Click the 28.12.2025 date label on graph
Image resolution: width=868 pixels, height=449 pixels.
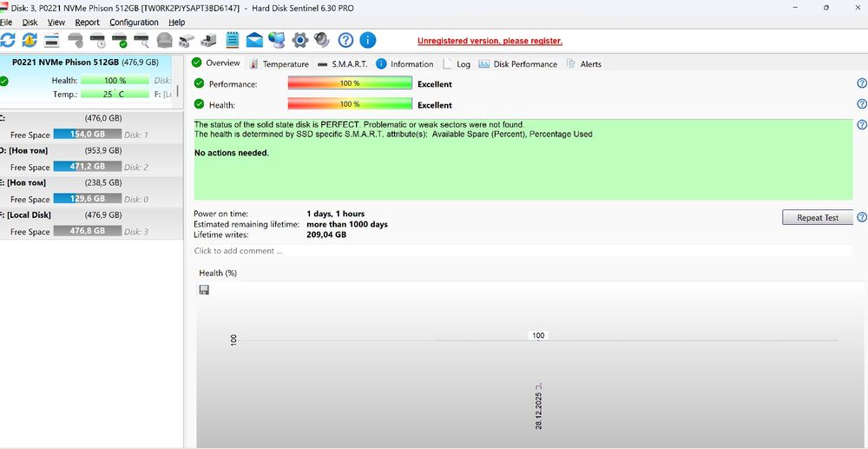[x=539, y=406]
